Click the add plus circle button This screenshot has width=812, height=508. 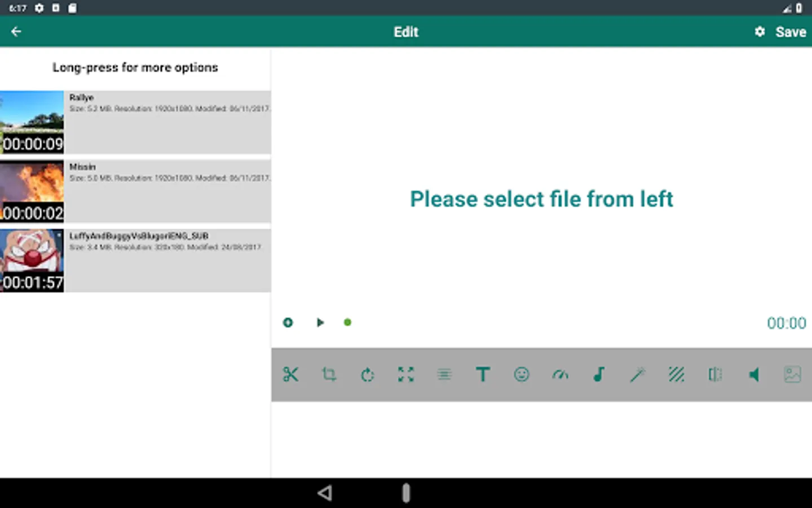click(288, 322)
